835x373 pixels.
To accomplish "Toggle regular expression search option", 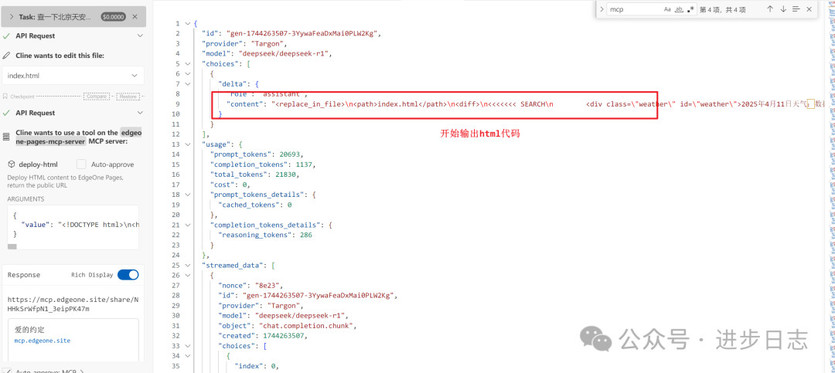I will click(x=691, y=9).
